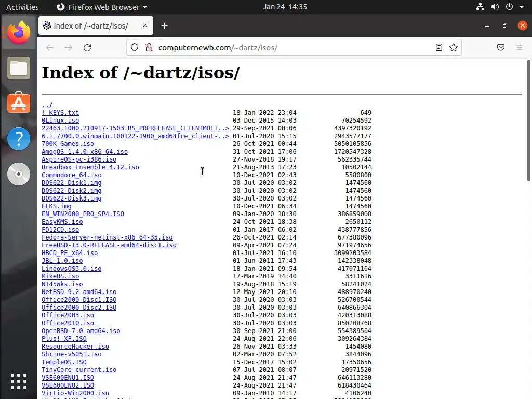Screen dimensions: 532x399
Task: Click FD12CD.iso link
Action: (x=60, y=230)
